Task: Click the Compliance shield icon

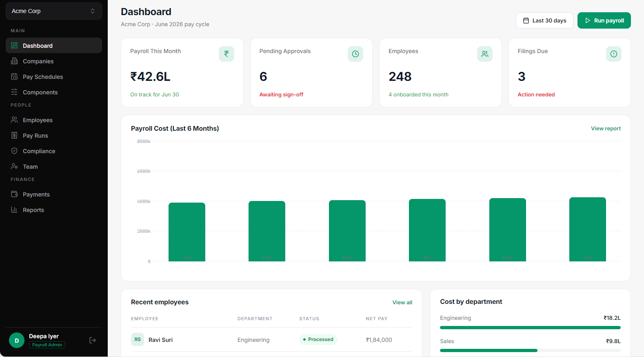Action: (14, 151)
